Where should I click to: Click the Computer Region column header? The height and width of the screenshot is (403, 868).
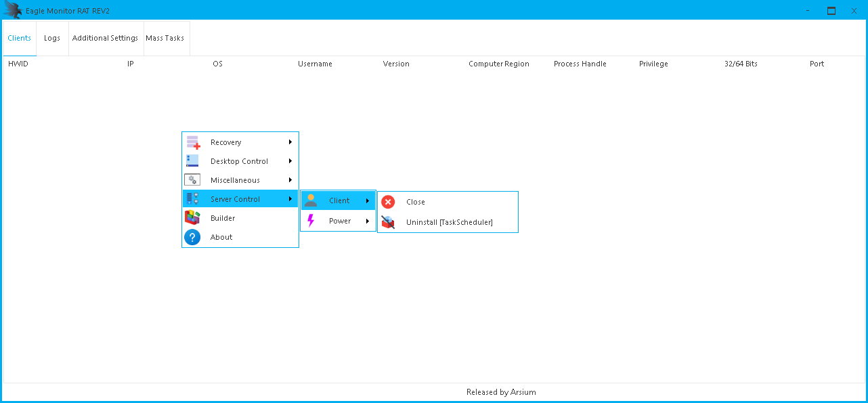click(498, 64)
